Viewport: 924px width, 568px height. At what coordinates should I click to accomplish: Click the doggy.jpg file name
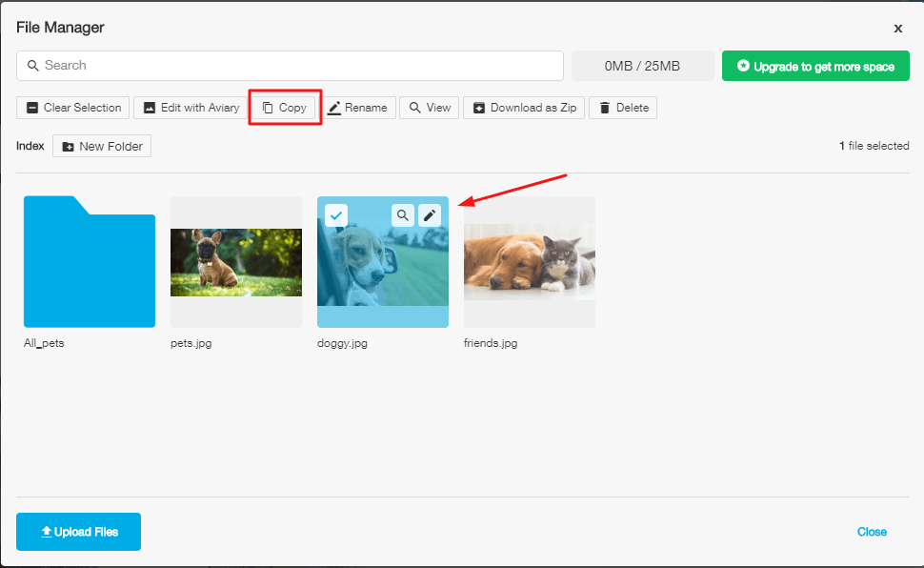pos(342,343)
